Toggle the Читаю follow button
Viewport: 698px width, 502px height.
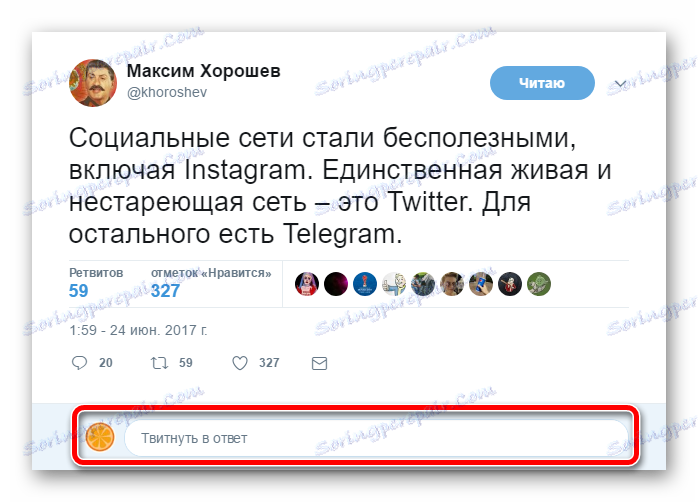click(542, 83)
